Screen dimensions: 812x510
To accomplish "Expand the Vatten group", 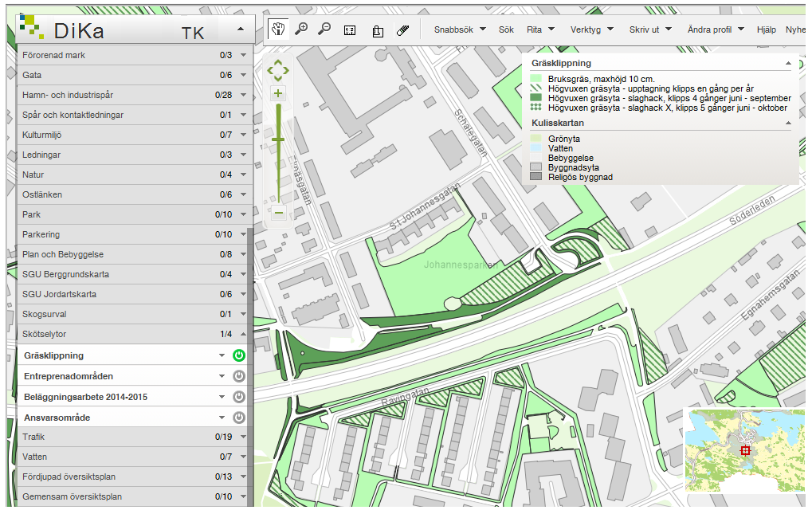I will tap(243, 457).
